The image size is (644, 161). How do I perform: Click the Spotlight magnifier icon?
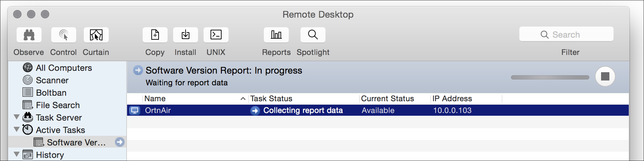click(313, 35)
